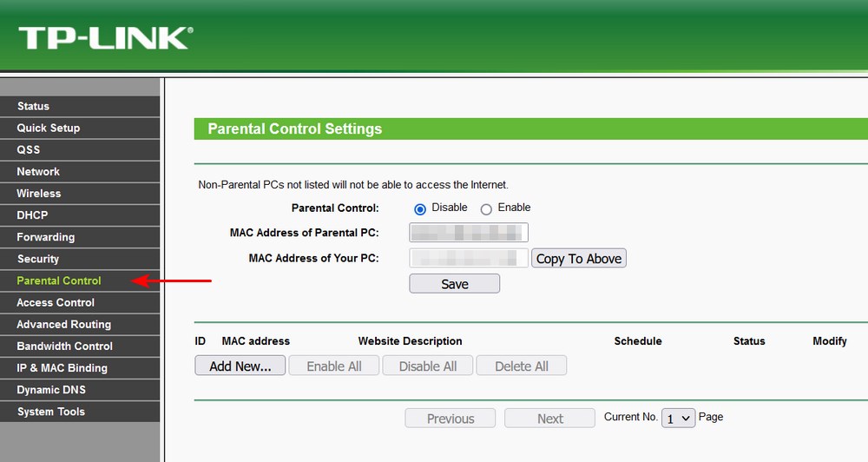Viewport: 868px width, 462px height.
Task: Select Parental Control in sidebar
Action: pyautogui.click(x=80, y=280)
